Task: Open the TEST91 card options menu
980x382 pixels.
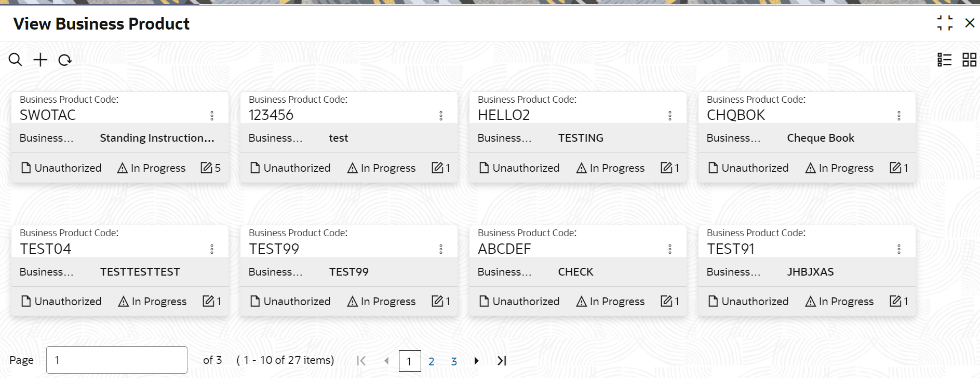Action: point(899,249)
